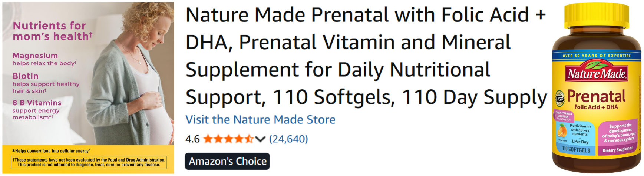Click the yellow bottle cap
This screenshot has height=176, width=644.
597,19
